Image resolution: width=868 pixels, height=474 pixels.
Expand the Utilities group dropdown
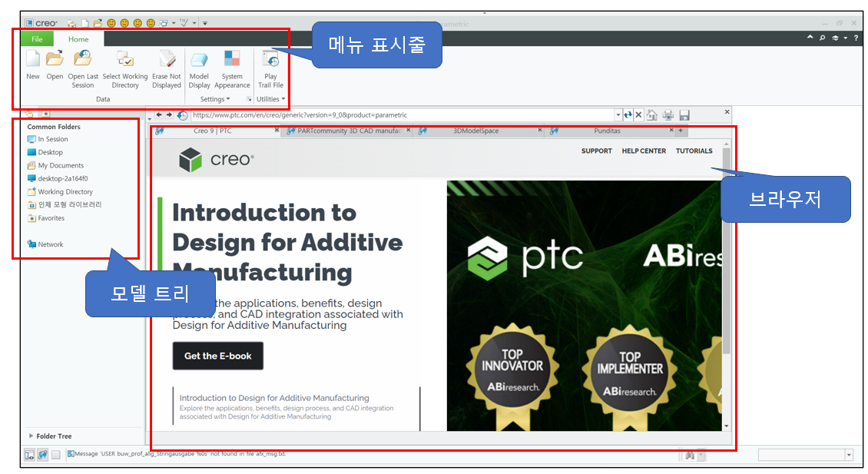click(270, 99)
